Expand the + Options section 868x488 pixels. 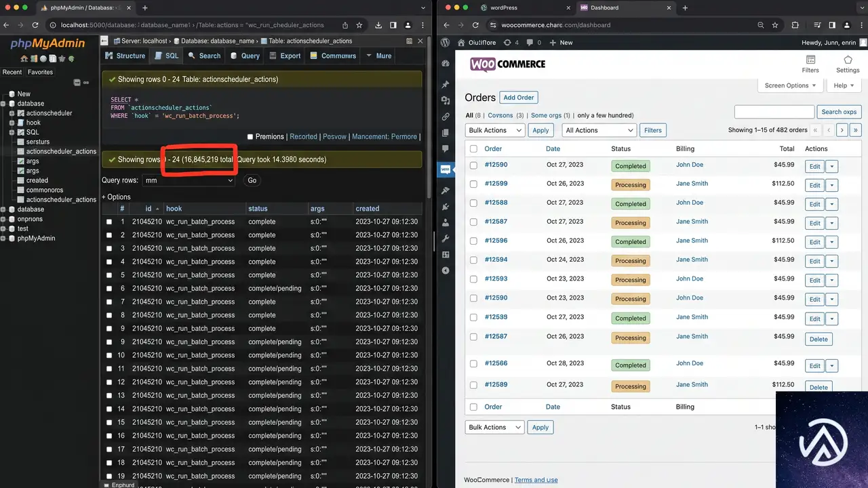click(x=116, y=197)
